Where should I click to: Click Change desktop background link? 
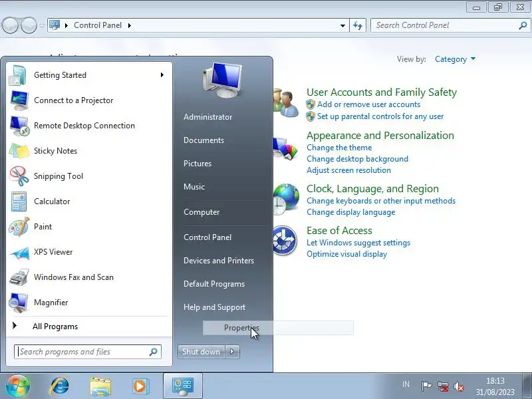coord(357,159)
